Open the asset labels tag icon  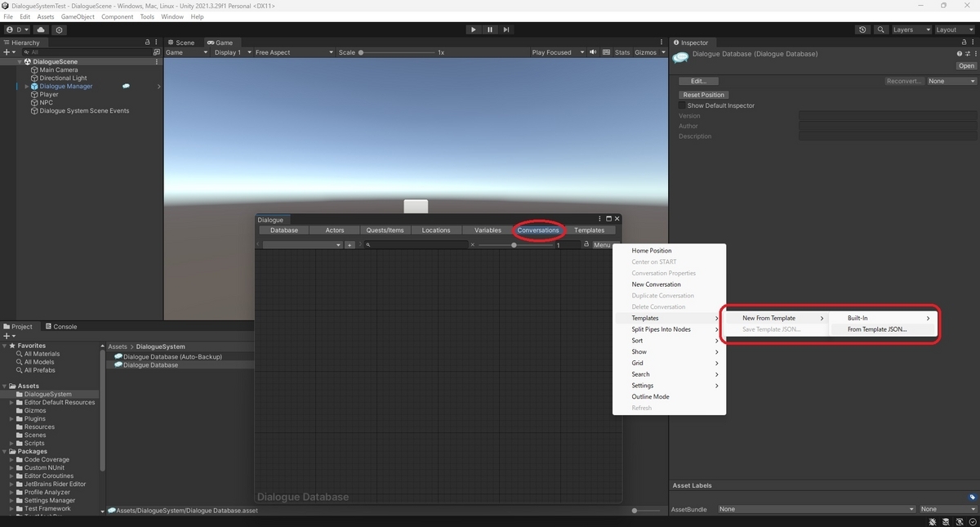pos(972,497)
